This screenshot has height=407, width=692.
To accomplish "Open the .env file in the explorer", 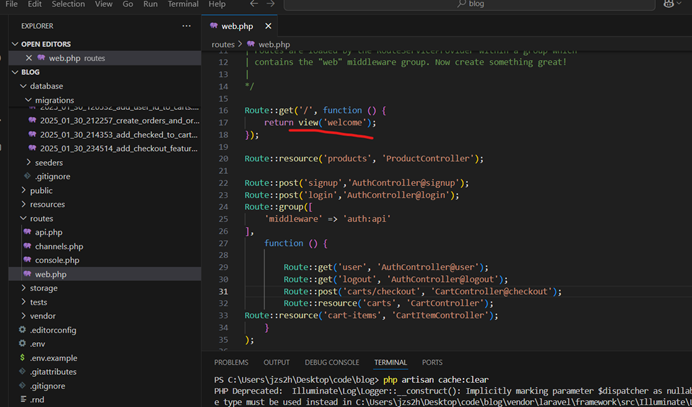I will [x=38, y=344].
